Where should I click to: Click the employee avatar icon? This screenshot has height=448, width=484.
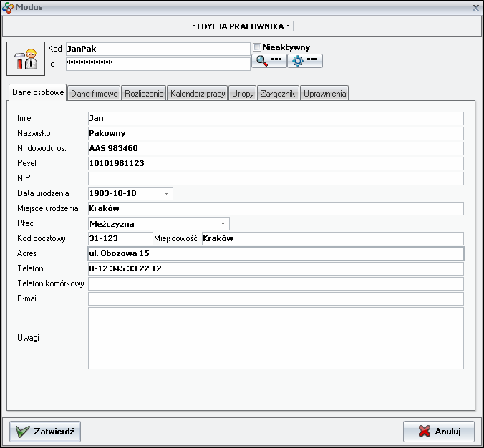click(x=26, y=58)
